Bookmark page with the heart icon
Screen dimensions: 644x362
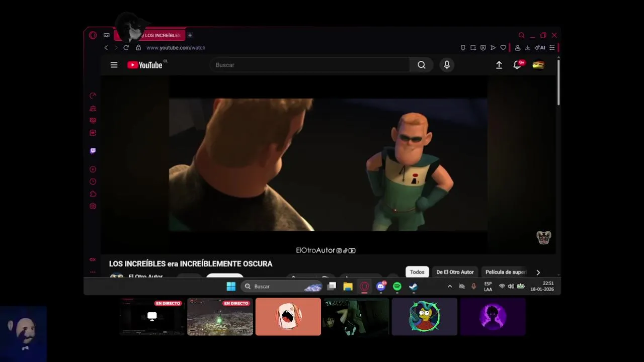(x=503, y=48)
